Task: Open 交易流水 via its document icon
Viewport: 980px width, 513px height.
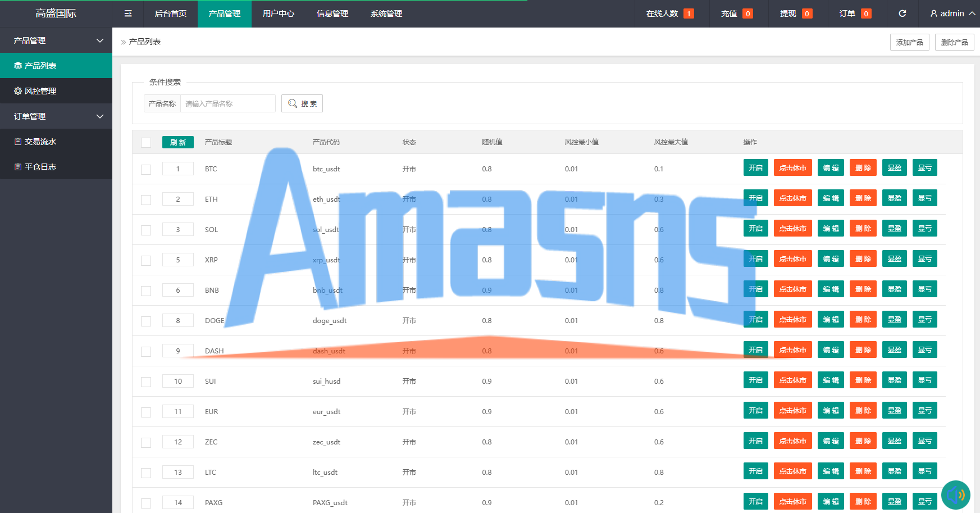Action: (18, 142)
